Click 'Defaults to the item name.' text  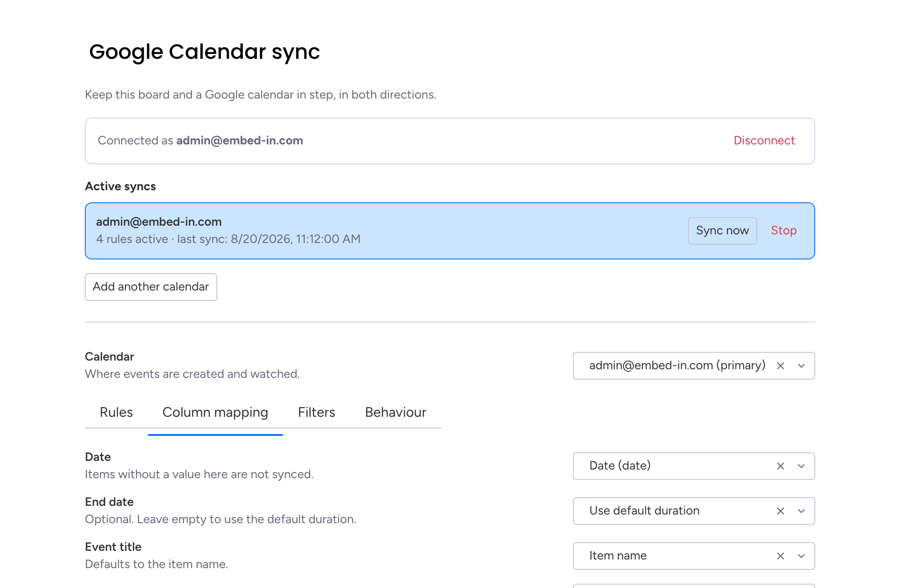pyautogui.click(x=157, y=564)
